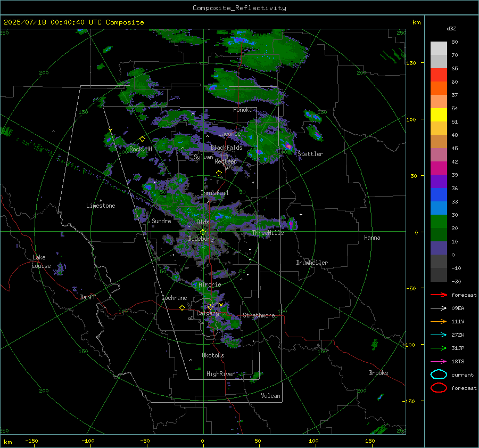Click the bright green 30 dBZ legend swatch
This screenshot has height=448, width=479.
(x=439, y=222)
